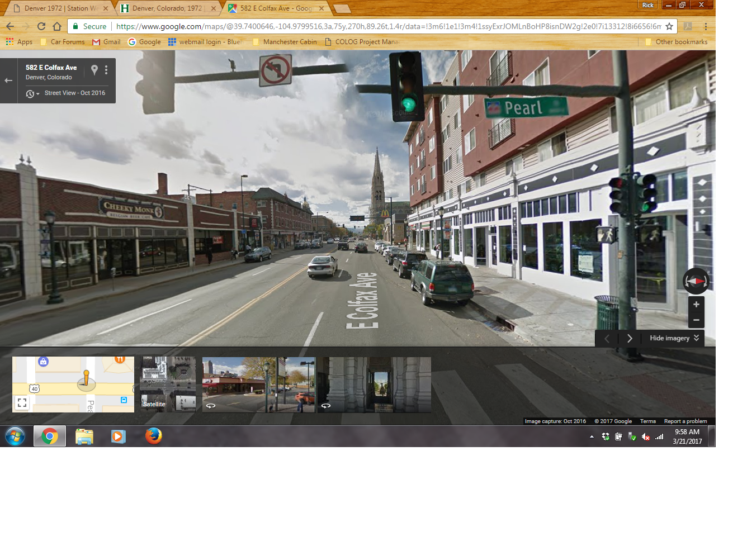Open the Terms link

[x=647, y=421]
